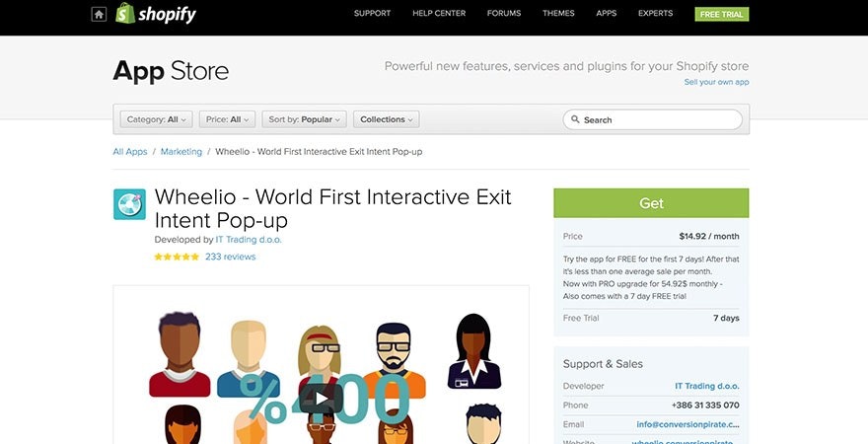Click the Wheelio app icon
Image resolution: width=868 pixels, height=444 pixels.
coord(129,204)
